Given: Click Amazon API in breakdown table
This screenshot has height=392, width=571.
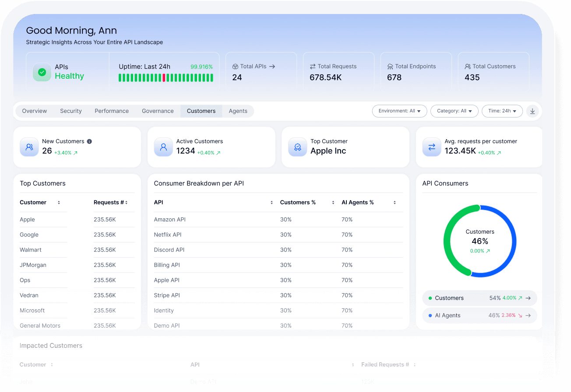Looking at the screenshot, I should pos(170,220).
